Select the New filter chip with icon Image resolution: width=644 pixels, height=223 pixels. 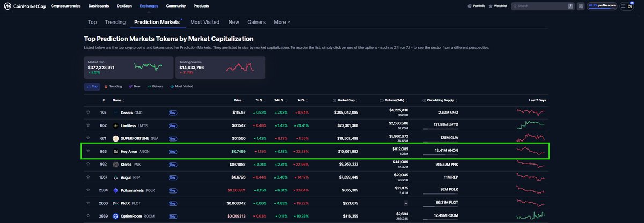point(134,86)
